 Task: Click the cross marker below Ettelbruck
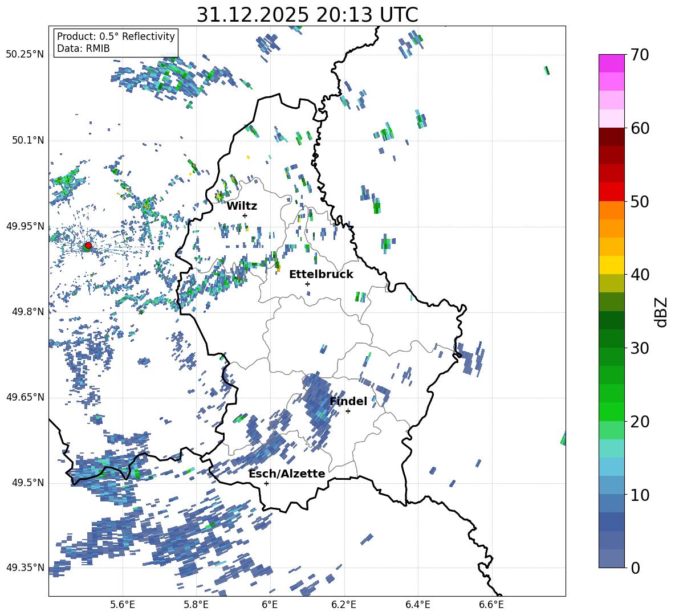tap(307, 284)
